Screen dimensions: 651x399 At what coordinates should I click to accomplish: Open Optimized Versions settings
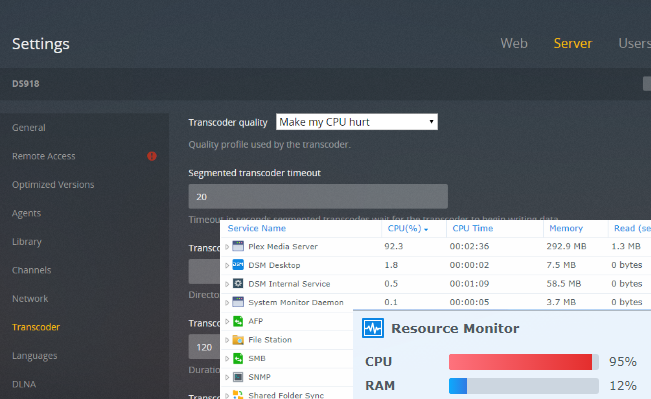click(53, 184)
